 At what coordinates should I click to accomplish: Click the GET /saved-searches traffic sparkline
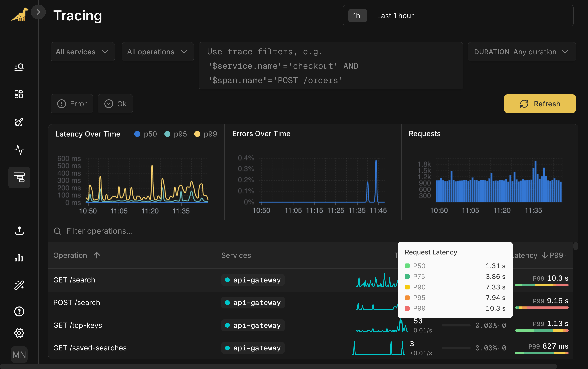point(378,348)
